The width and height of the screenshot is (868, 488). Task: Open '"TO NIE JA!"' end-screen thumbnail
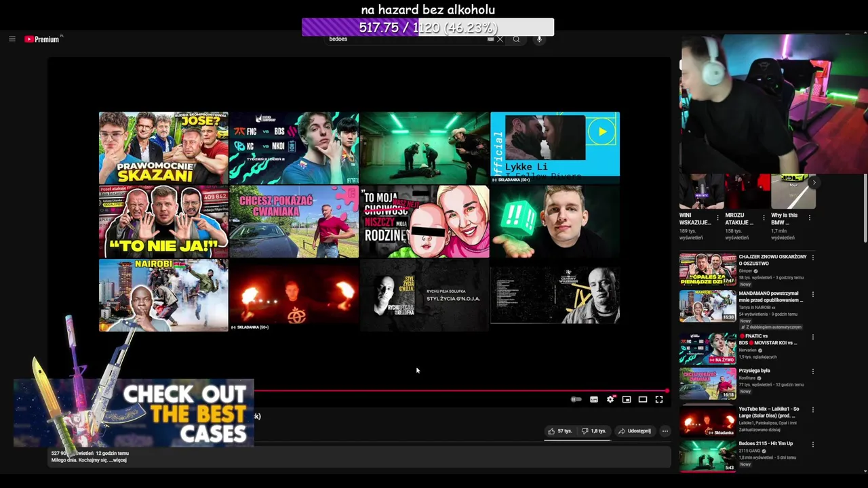pos(163,222)
